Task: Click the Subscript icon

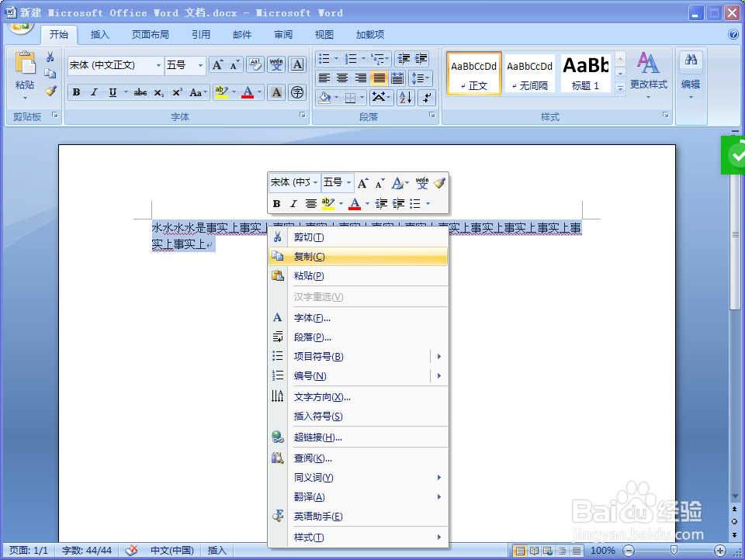Action: tap(158, 92)
